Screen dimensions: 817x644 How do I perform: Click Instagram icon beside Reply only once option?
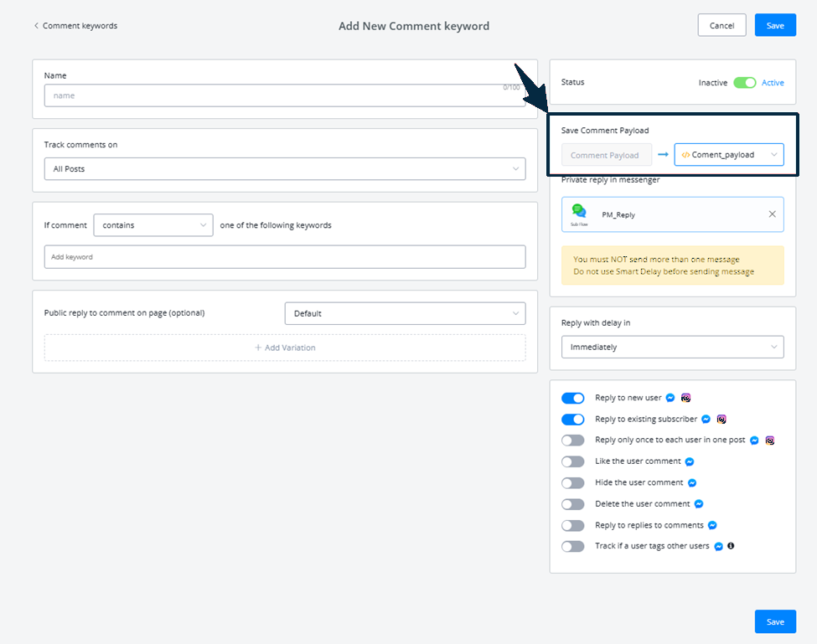770,440
